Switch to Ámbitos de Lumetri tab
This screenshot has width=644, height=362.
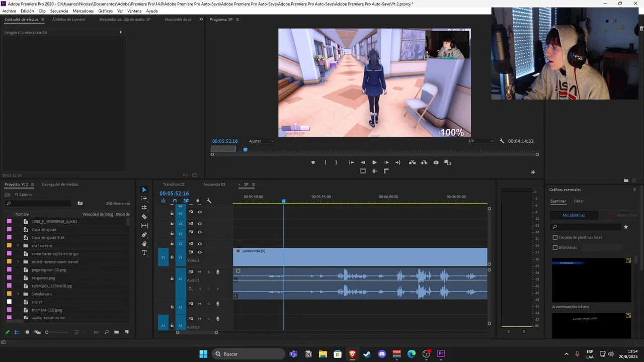tap(68, 19)
